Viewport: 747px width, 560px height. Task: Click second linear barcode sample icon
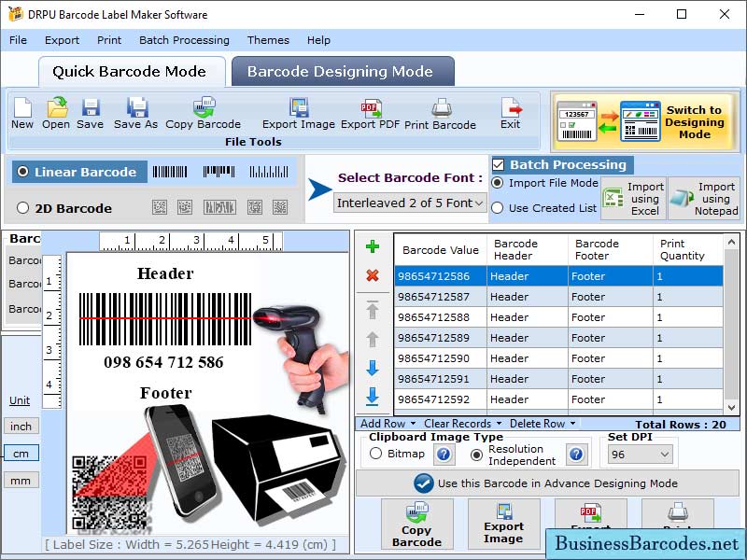click(x=219, y=172)
